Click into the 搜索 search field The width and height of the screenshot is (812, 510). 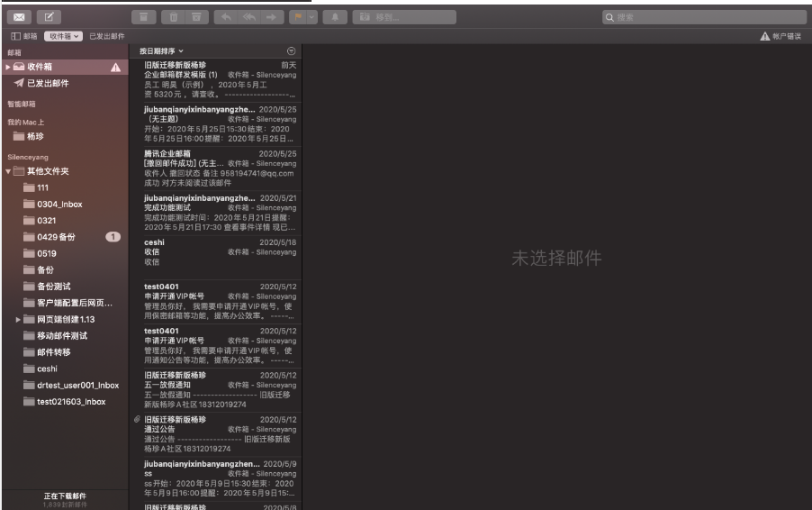[704, 17]
